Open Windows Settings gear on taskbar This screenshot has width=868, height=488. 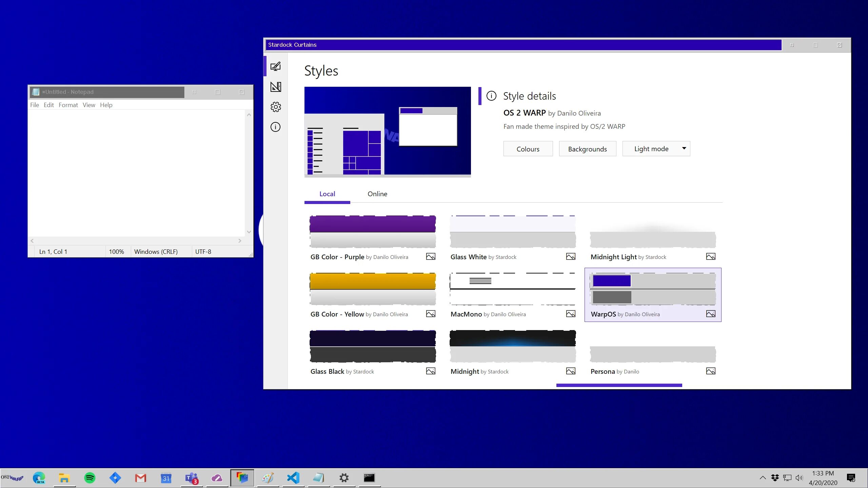[x=344, y=478]
